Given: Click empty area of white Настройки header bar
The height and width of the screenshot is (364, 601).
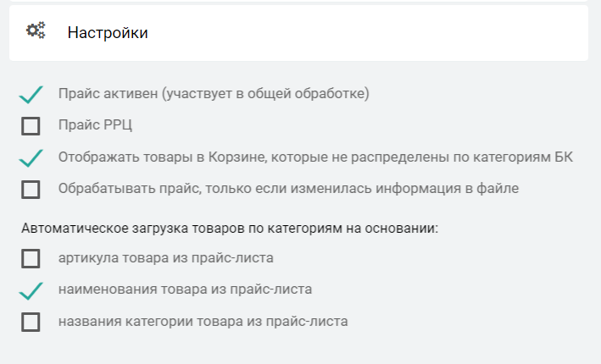Looking at the screenshot, I should point(381,33).
